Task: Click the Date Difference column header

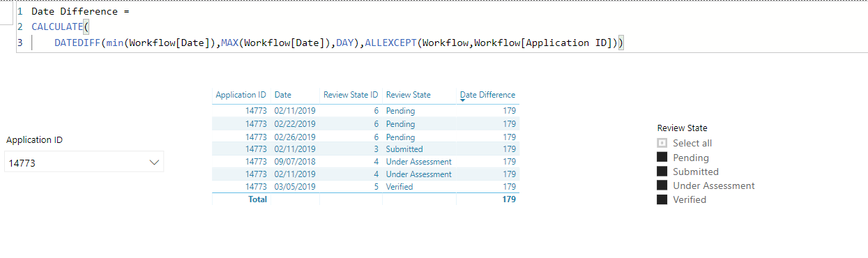Action: coord(487,95)
